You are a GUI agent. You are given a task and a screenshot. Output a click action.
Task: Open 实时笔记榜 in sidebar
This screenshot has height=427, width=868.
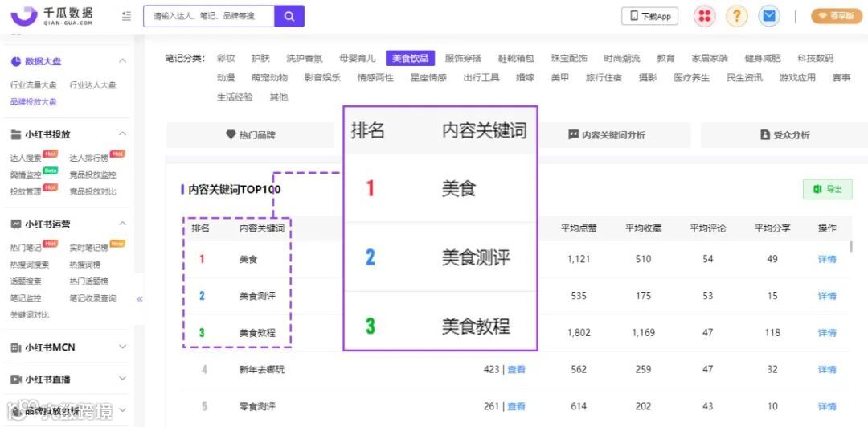click(x=88, y=248)
